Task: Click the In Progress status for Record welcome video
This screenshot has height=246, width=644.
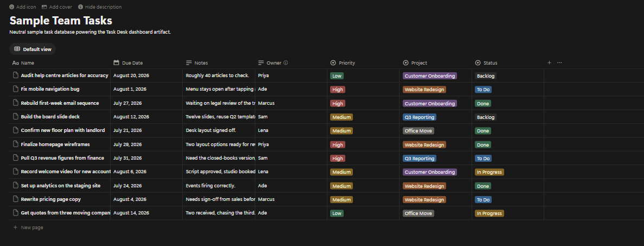Action: [x=489, y=172]
